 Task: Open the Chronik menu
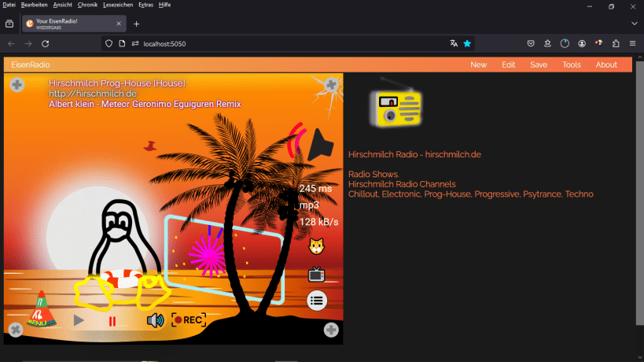coord(87,5)
